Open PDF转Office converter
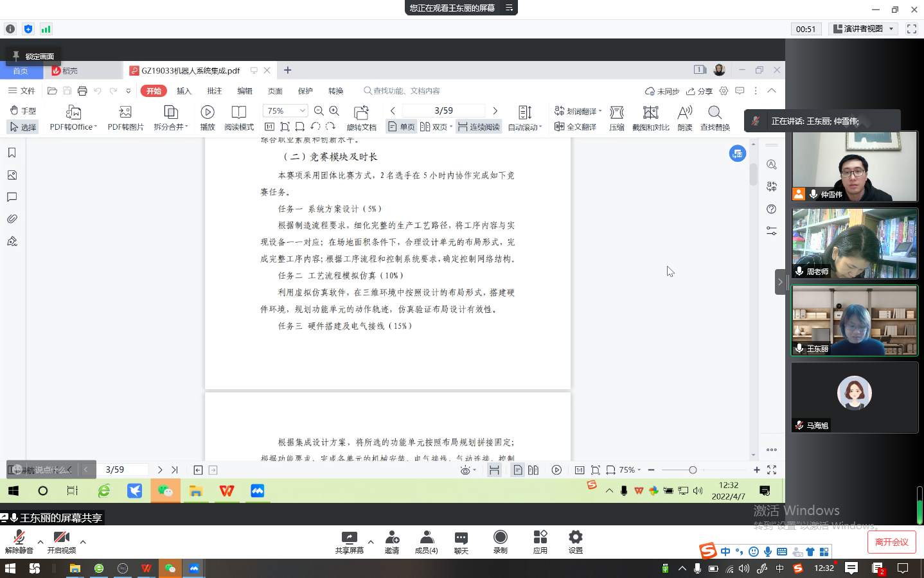This screenshot has height=578, width=924. click(73, 118)
